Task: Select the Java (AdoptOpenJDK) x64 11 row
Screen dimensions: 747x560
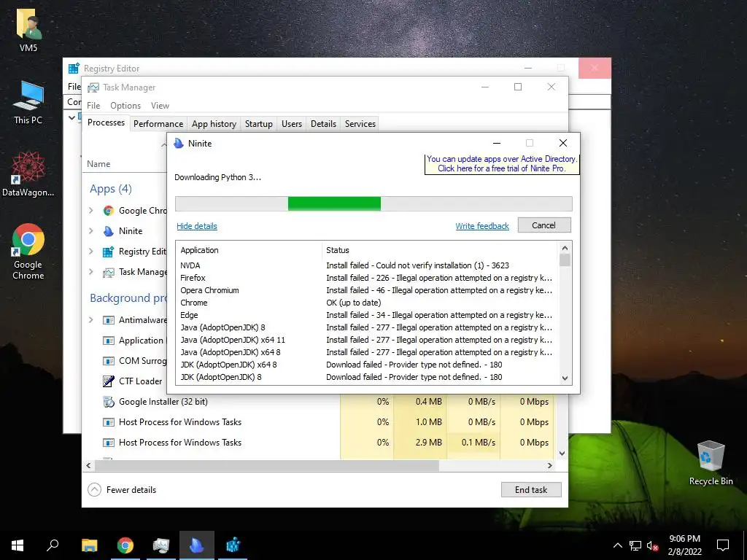Action: (x=367, y=340)
